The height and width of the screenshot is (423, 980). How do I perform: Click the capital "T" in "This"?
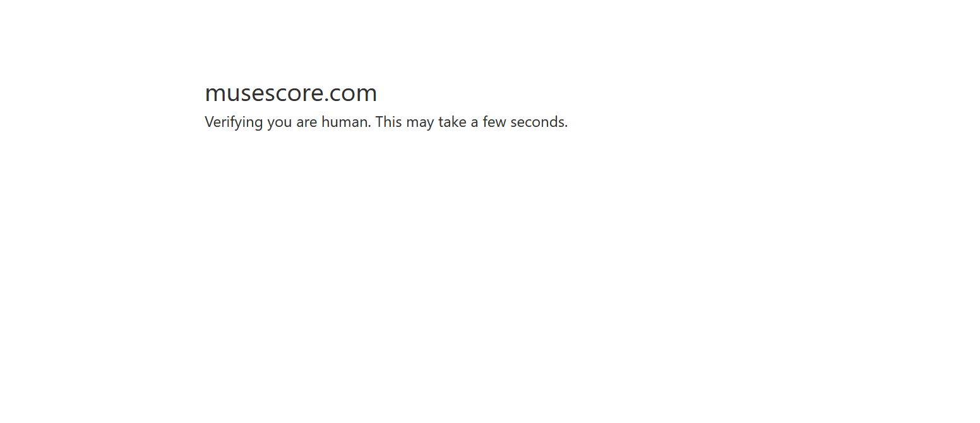tap(379, 121)
